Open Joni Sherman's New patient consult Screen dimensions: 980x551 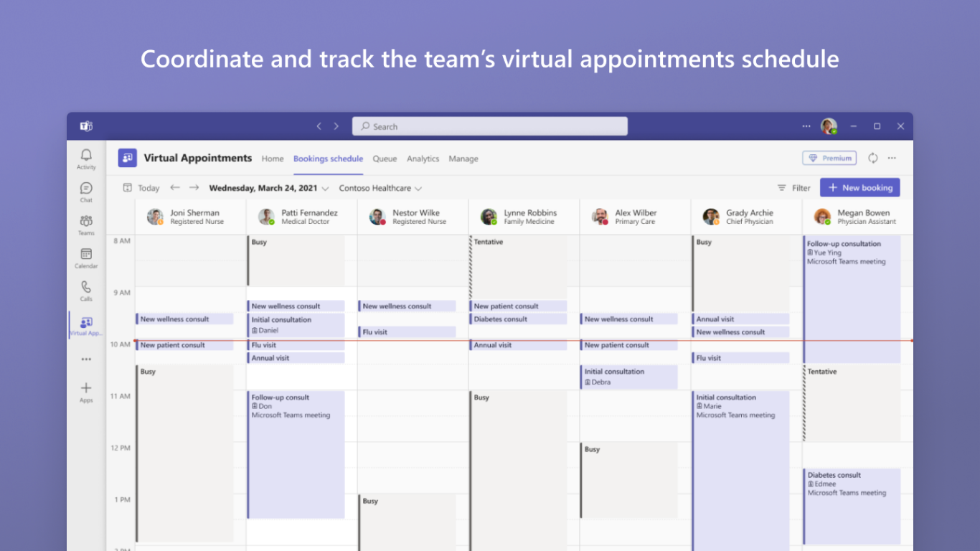(x=184, y=345)
